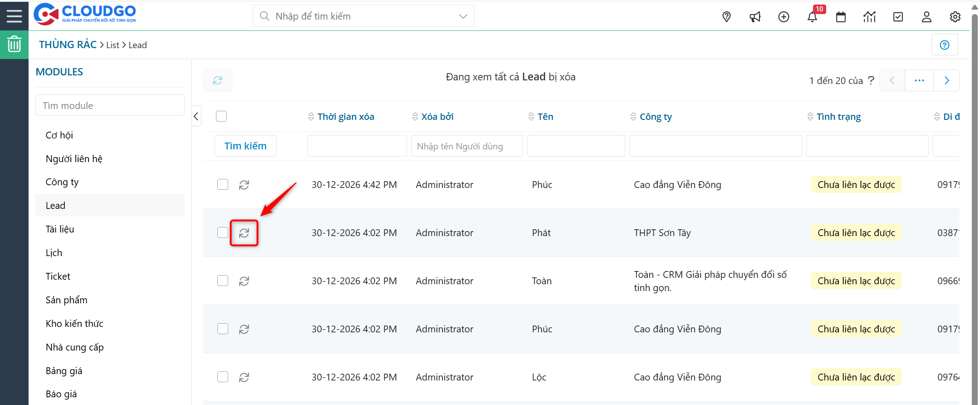Click the refresh list button
Image resolution: width=980 pixels, height=405 pixels.
coord(217,80)
